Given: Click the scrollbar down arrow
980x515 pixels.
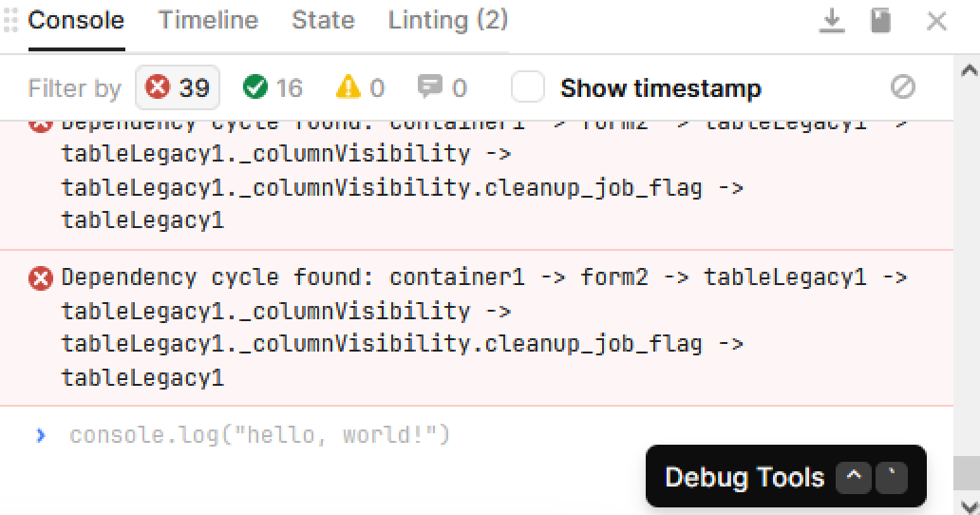Looking at the screenshot, I should (969, 505).
